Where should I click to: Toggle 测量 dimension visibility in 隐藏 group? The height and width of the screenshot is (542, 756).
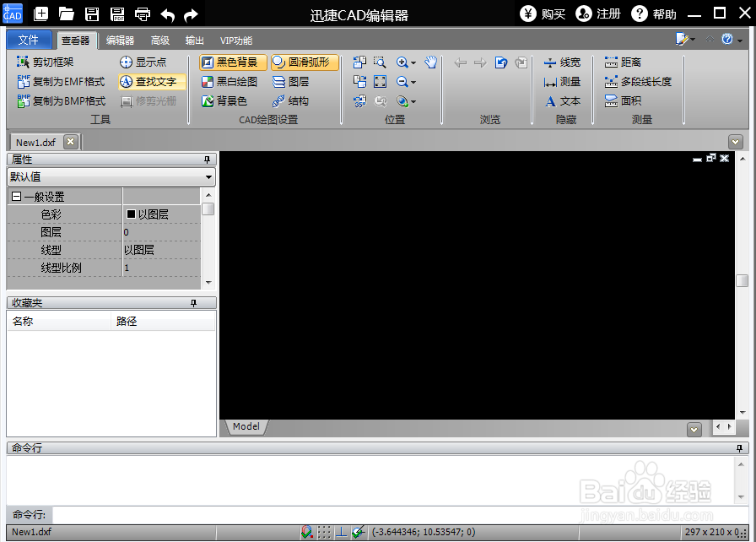[562, 82]
